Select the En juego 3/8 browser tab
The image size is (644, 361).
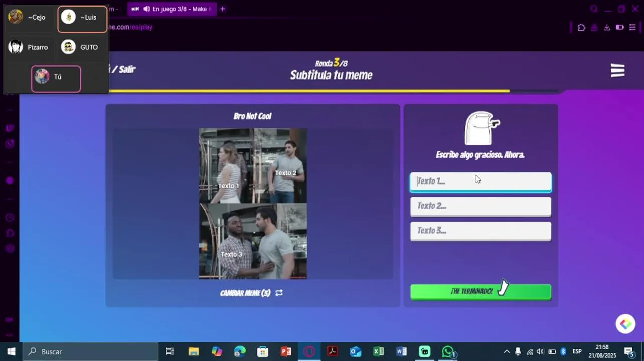coord(172,9)
